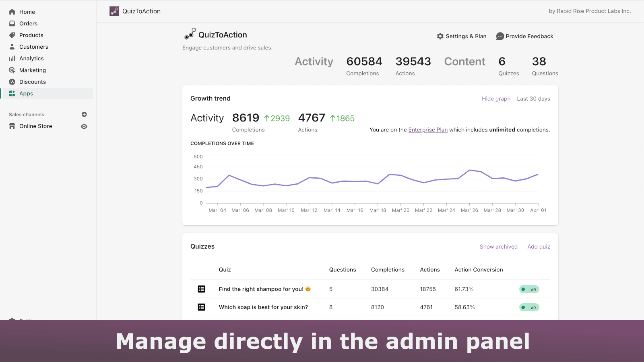Hide the growth trend graph
Image resolution: width=644 pixels, height=362 pixels.
(x=496, y=99)
